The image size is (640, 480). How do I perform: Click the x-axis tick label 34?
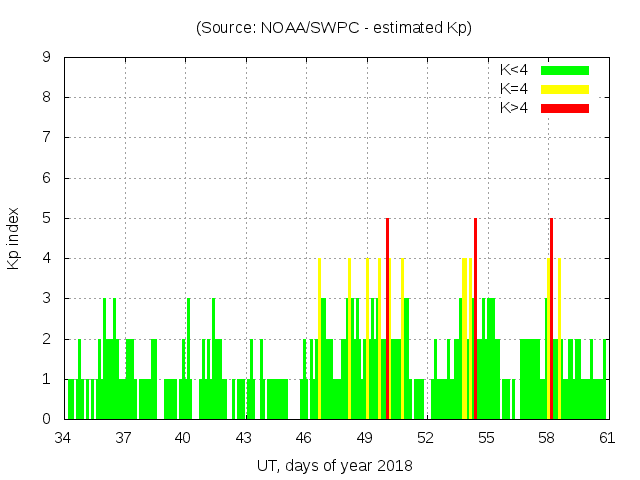63,438
